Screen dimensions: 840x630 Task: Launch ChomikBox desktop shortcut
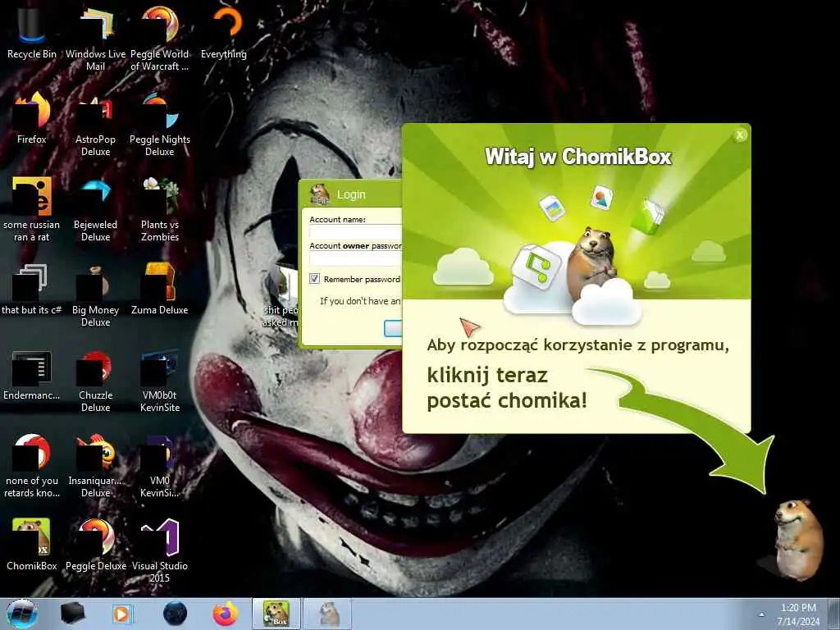click(x=32, y=544)
